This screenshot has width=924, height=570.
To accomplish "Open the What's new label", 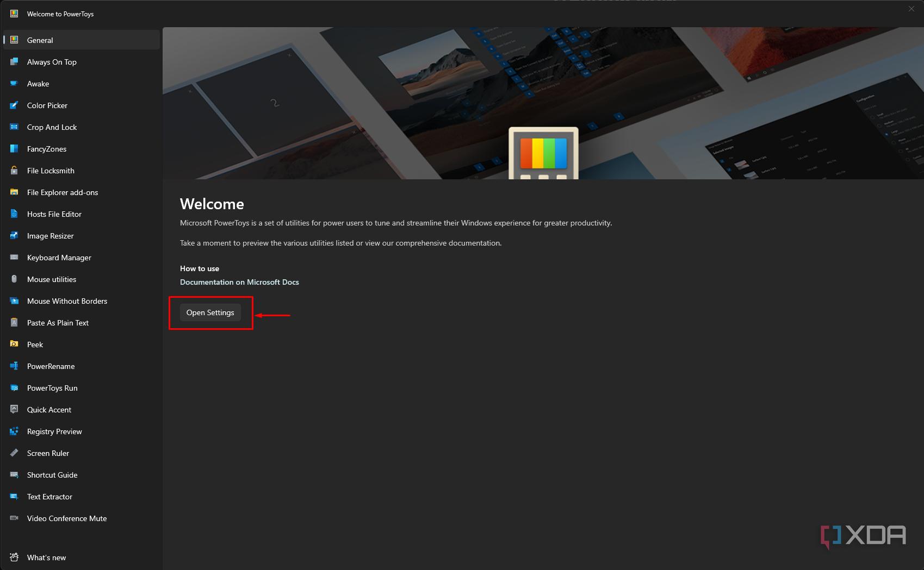I will coord(46,558).
